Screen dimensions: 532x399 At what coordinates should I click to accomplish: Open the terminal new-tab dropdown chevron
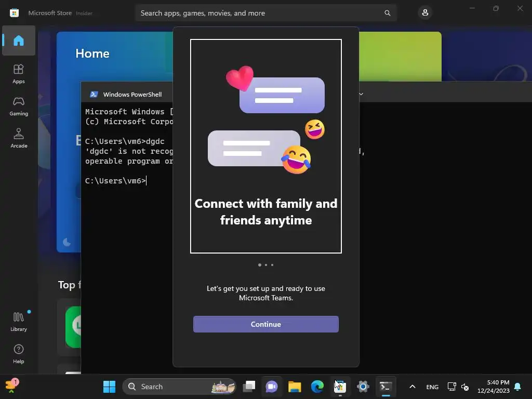click(x=361, y=94)
